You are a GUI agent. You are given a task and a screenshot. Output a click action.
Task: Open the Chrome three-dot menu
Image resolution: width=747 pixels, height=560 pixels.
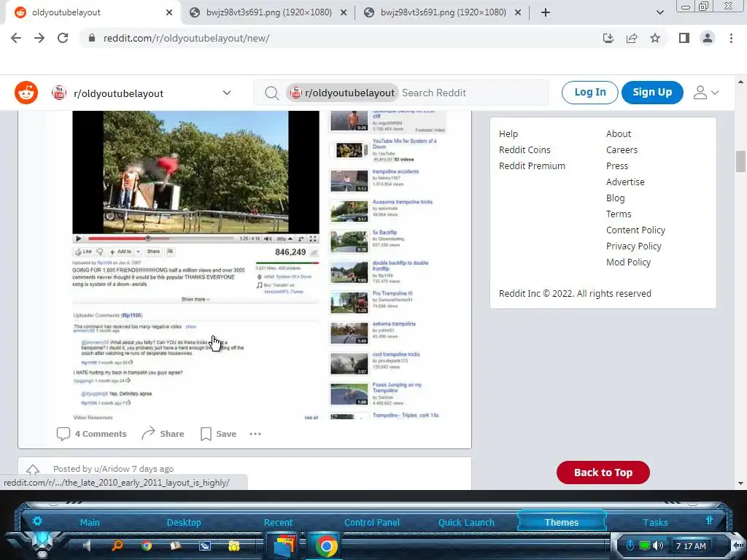[x=731, y=38]
